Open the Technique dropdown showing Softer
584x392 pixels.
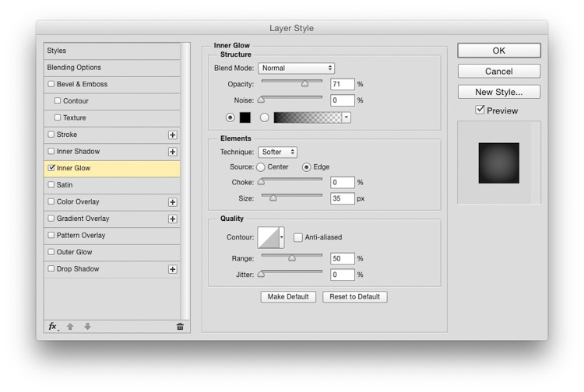click(x=279, y=152)
